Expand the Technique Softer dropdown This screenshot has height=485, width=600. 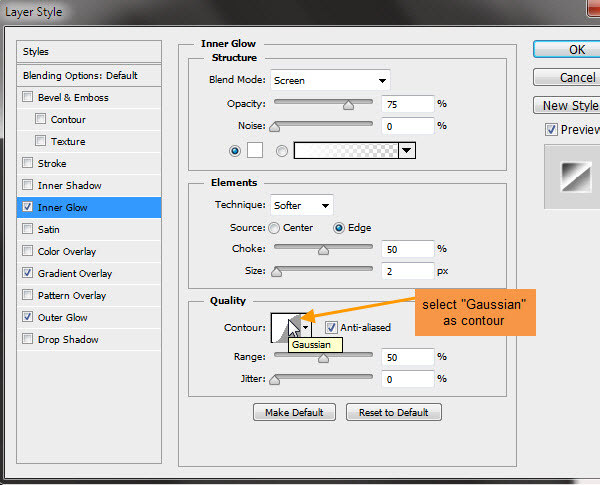tap(301, 205)
